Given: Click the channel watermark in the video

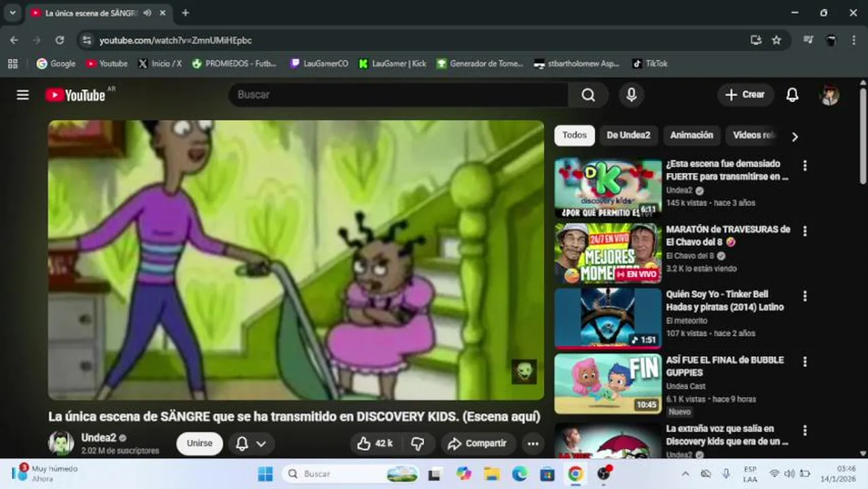Looking at the screenshot, I should 524,372.
